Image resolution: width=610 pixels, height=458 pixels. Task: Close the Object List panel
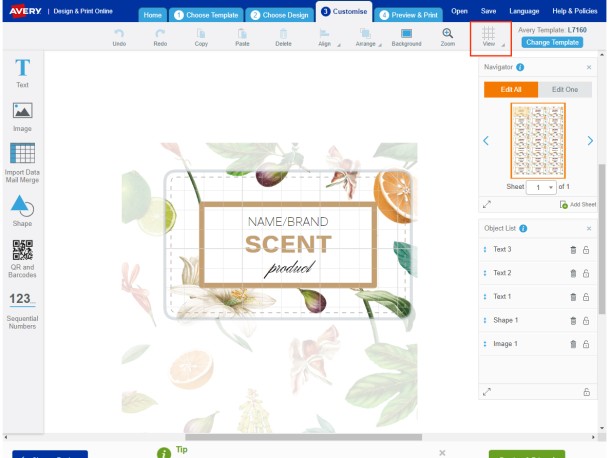click(589, 228)
